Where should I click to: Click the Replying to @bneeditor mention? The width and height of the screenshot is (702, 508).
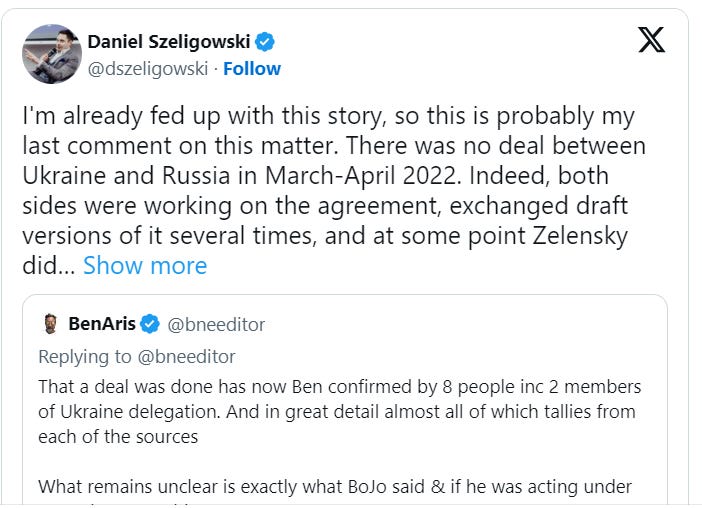(186, 357)
